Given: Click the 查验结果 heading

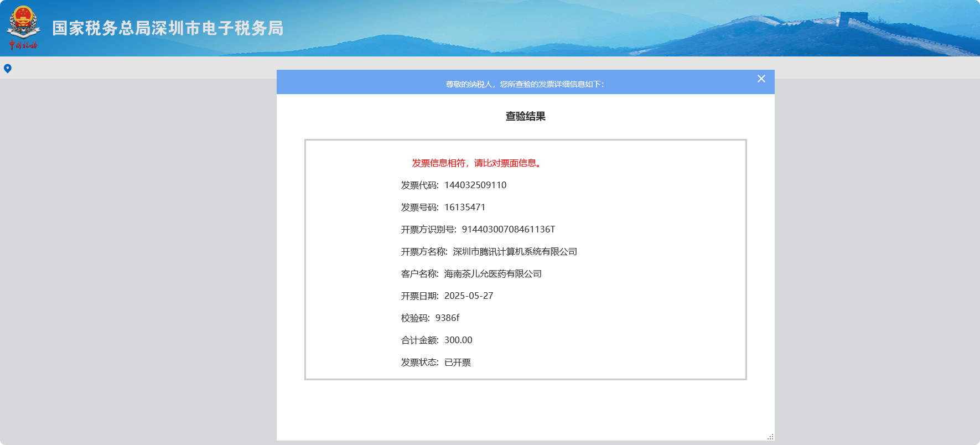Looking at the screenshot, I should coord(526,116).
